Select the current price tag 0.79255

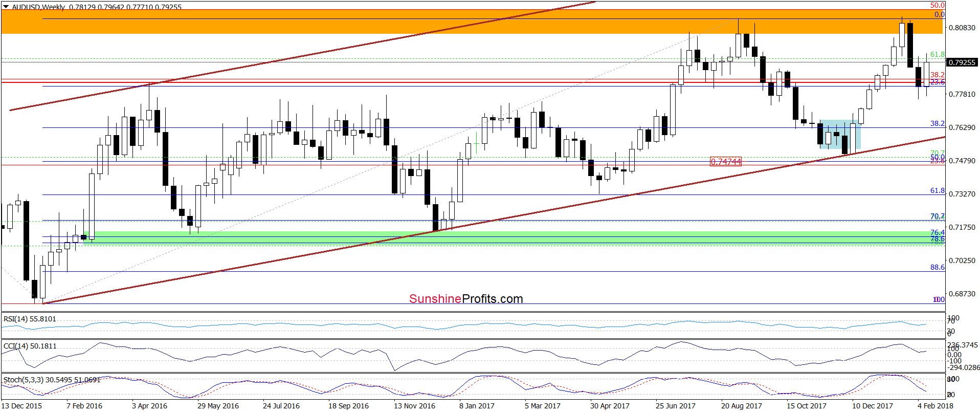point(962,62)
